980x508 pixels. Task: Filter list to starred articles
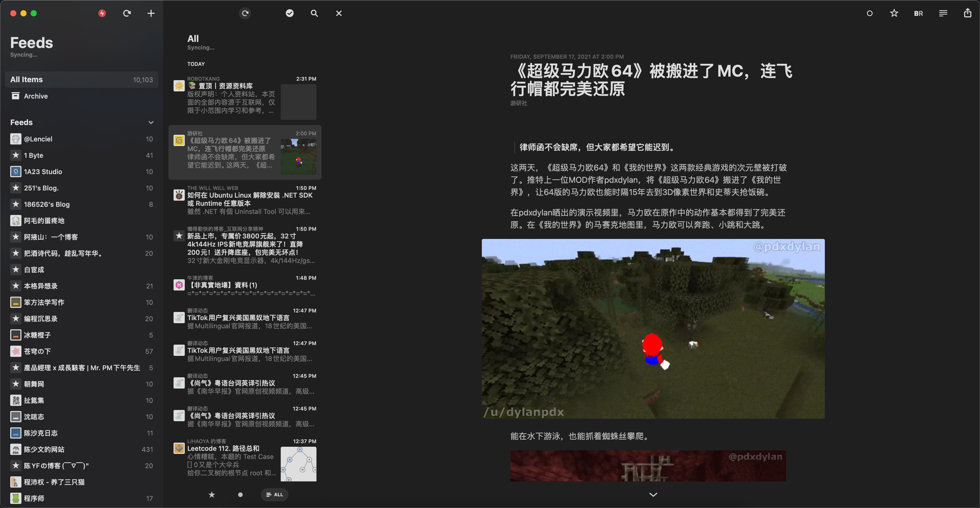[212, 494]
